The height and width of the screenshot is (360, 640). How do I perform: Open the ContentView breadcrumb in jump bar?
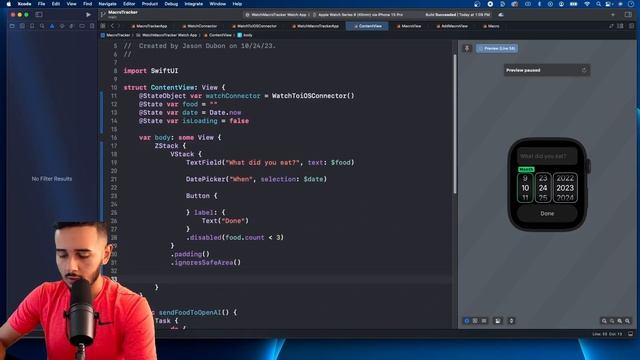click(x=218, y=36)
